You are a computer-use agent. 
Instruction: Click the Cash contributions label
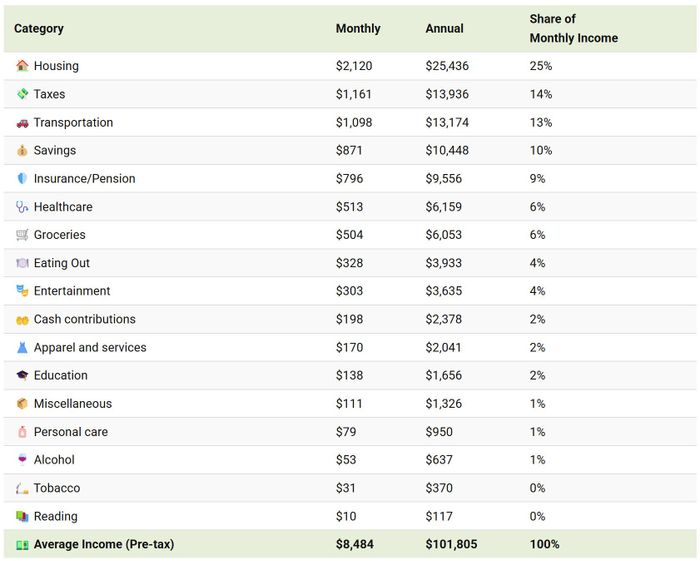coord(84,319)
